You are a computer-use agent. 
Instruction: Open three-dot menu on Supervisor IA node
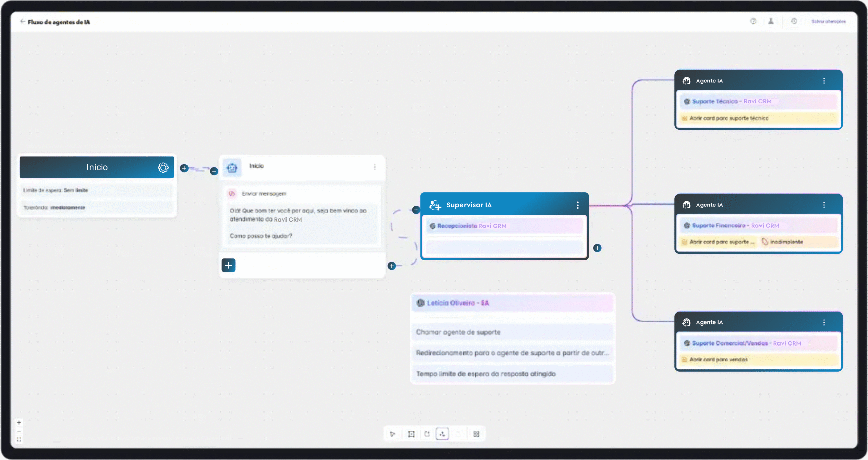tap(578, 205)
